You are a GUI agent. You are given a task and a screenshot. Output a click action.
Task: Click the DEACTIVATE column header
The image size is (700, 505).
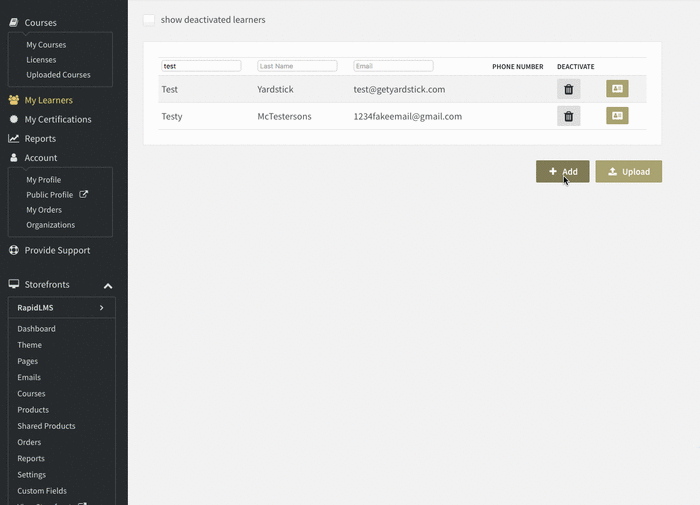575,67
